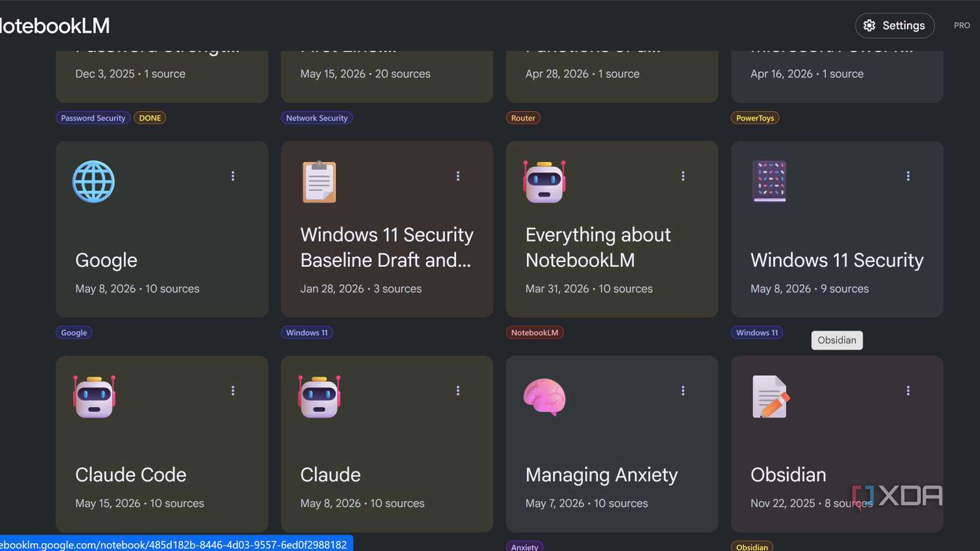
Task: Open the Windows 11 Security notebook title
Action: [837, 260]
